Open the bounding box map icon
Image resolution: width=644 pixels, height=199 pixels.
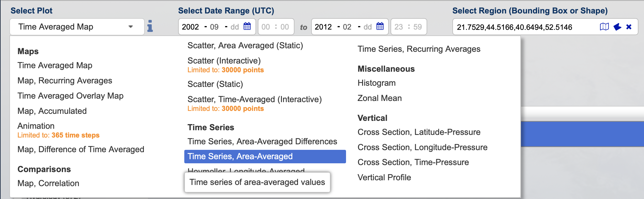click(x=604, y=27)
